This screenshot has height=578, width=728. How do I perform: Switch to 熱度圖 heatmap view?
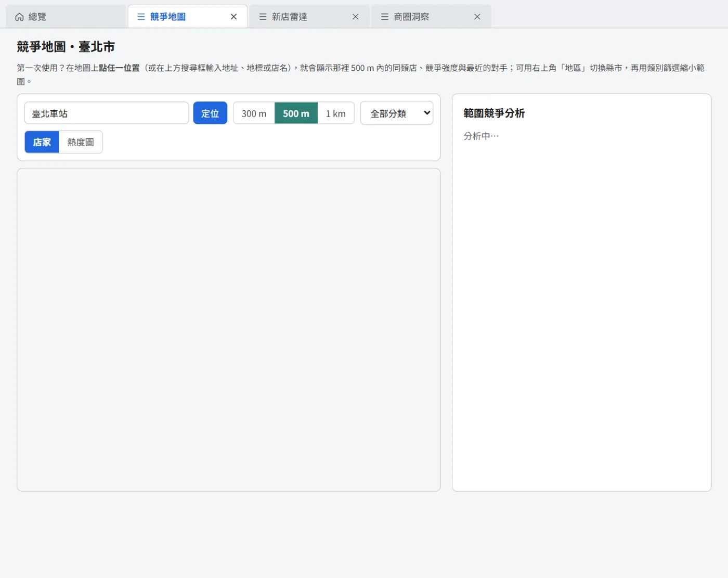(81, 142)
